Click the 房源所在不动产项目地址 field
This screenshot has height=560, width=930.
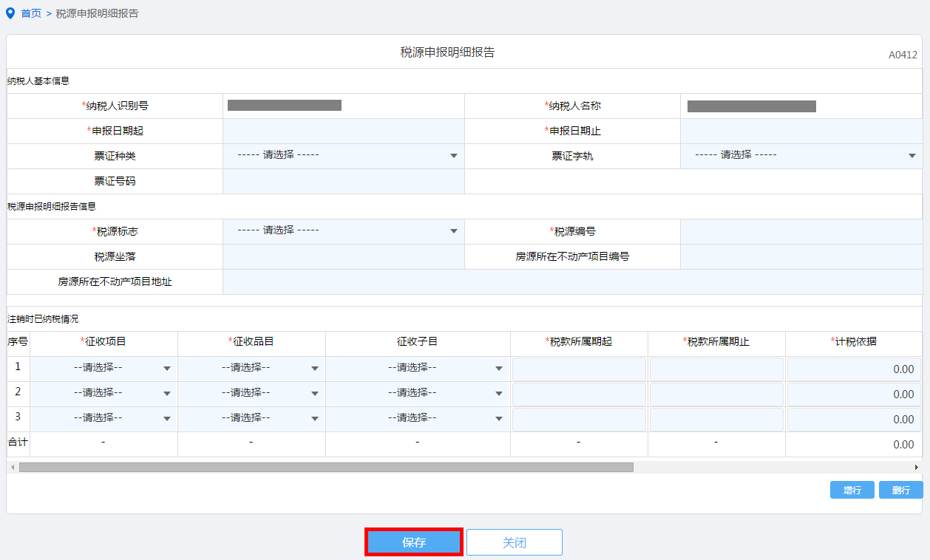pyautogui.click(x=572, y=282)
